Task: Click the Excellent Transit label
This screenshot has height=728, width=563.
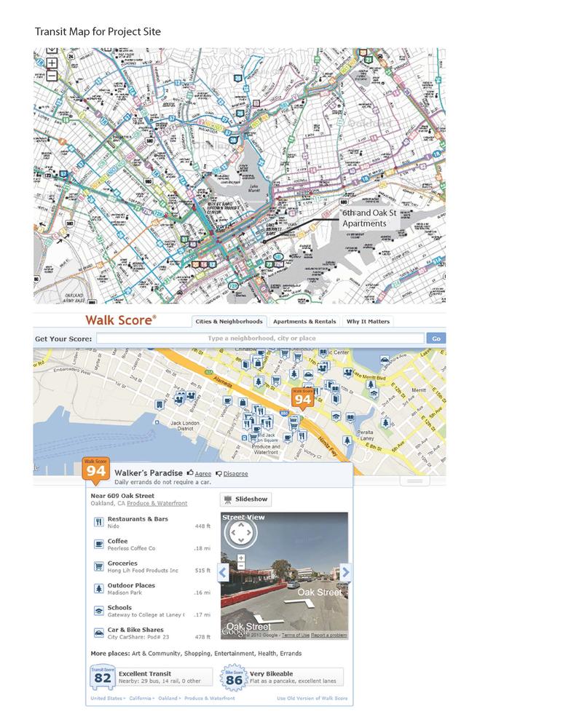Action: [145, 673]
